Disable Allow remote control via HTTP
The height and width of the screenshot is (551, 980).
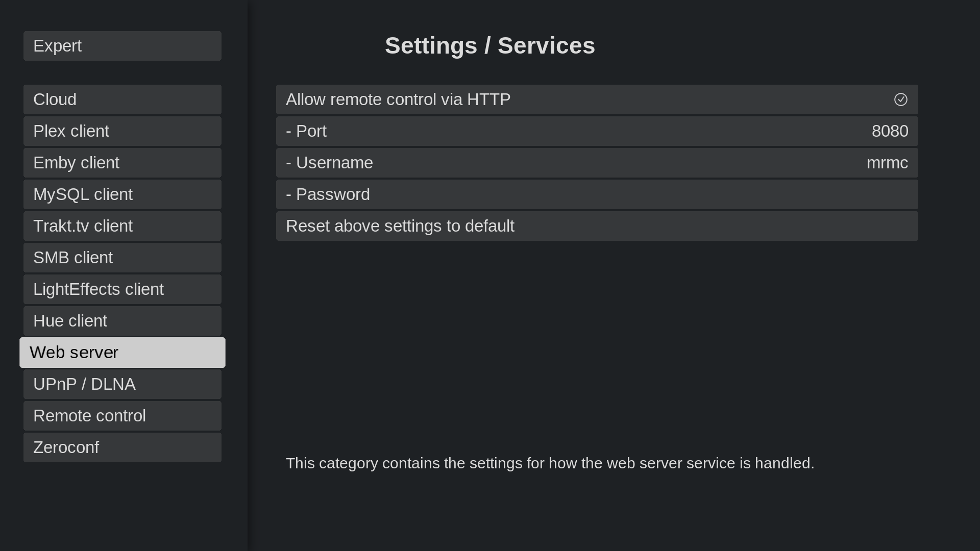[x=596, y=99]
